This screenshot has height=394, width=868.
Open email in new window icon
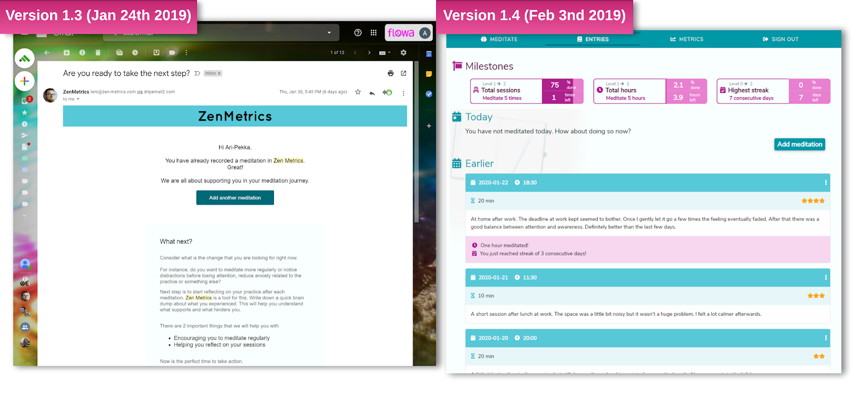tap(404, 73)
